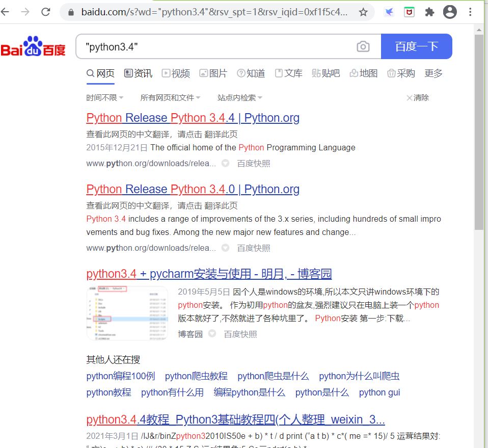This screenshot has height=448, width=488.
Task: Click the Baidu logo
Action: point(33,46)
